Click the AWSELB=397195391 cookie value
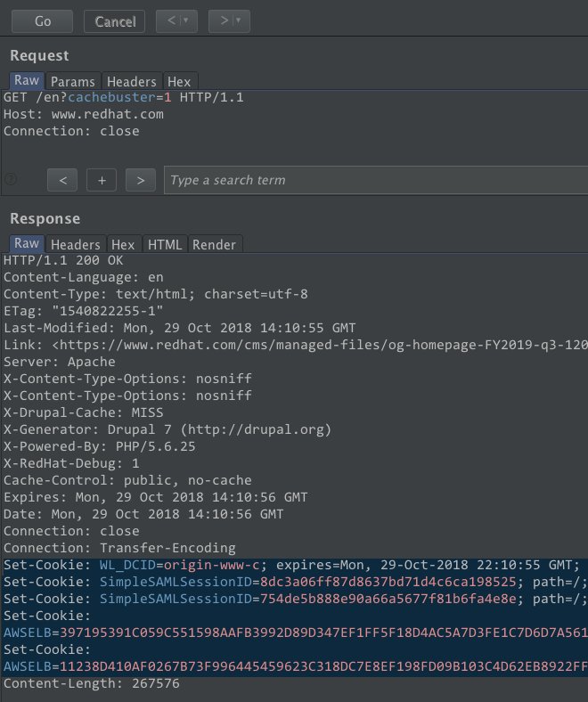588x702 pixels. 296,633
